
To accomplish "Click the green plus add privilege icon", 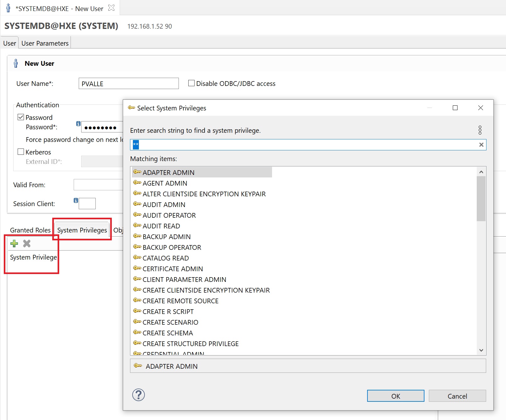I will tap(14, 244).
